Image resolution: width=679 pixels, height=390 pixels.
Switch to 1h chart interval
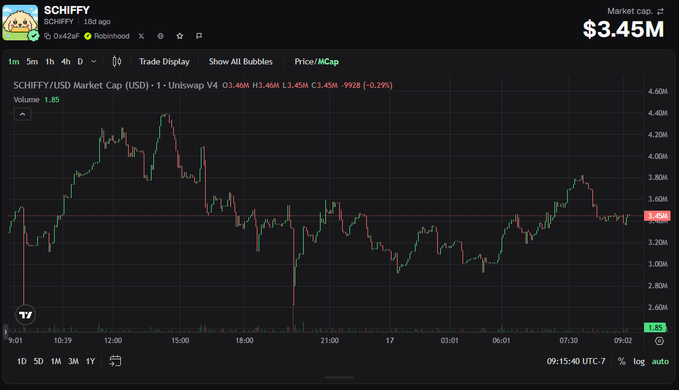click(50, 61)
